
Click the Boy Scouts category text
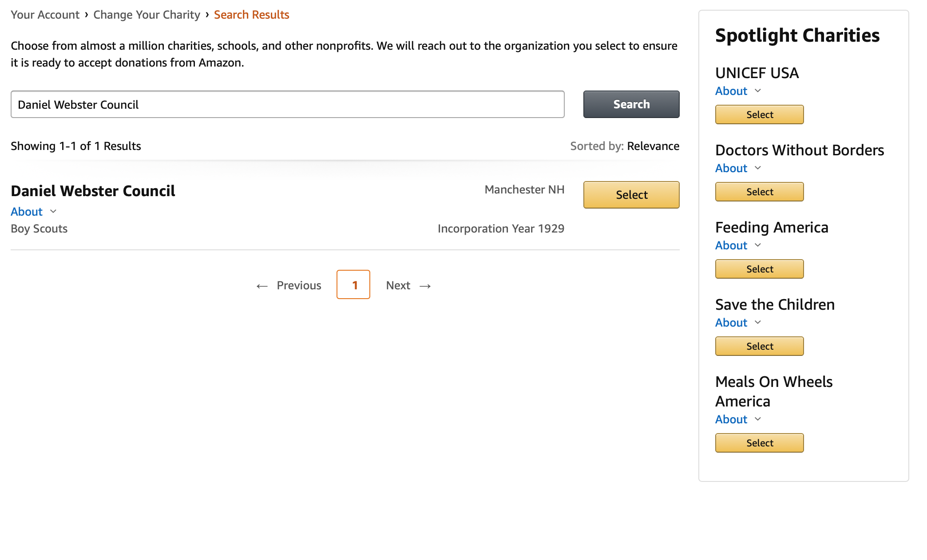tap(39, 229)
